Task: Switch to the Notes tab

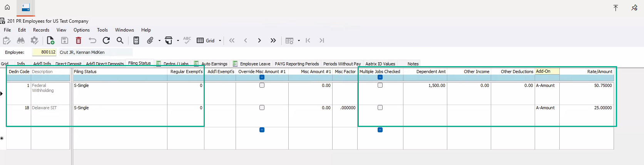Action: (413, 64)
